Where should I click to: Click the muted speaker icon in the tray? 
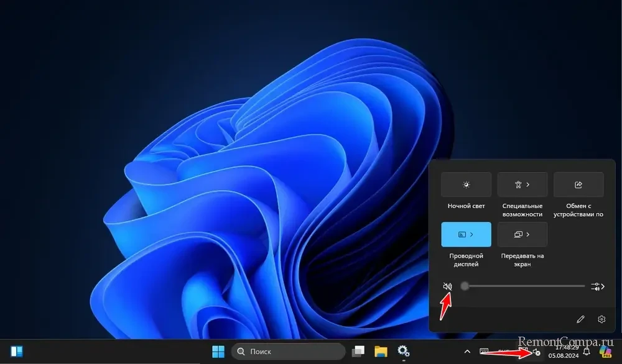pos(537,352)
